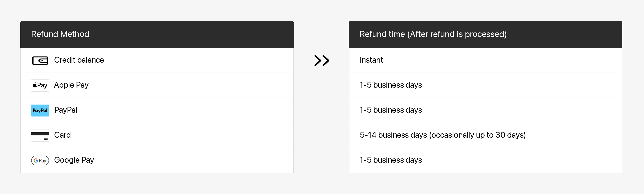Select the Google Pay method label

point(74,160)
